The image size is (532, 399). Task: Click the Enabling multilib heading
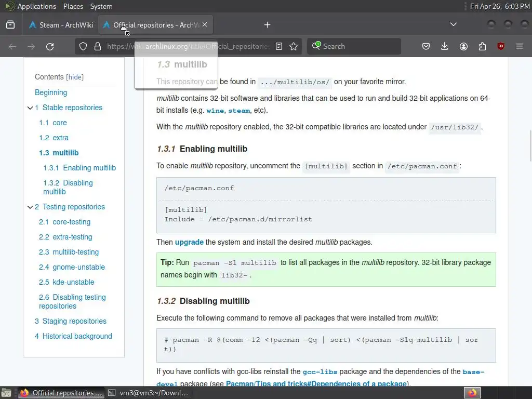(214, 149)
